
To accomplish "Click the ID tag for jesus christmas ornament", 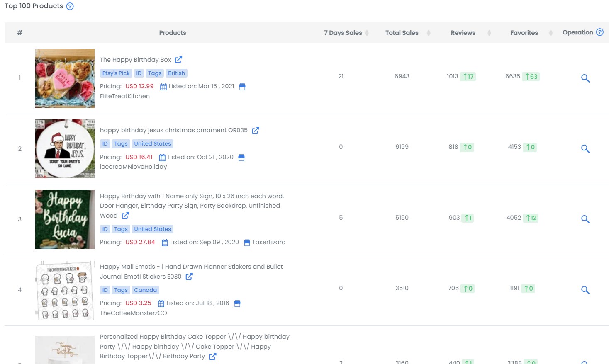I will tap(105, 143).
